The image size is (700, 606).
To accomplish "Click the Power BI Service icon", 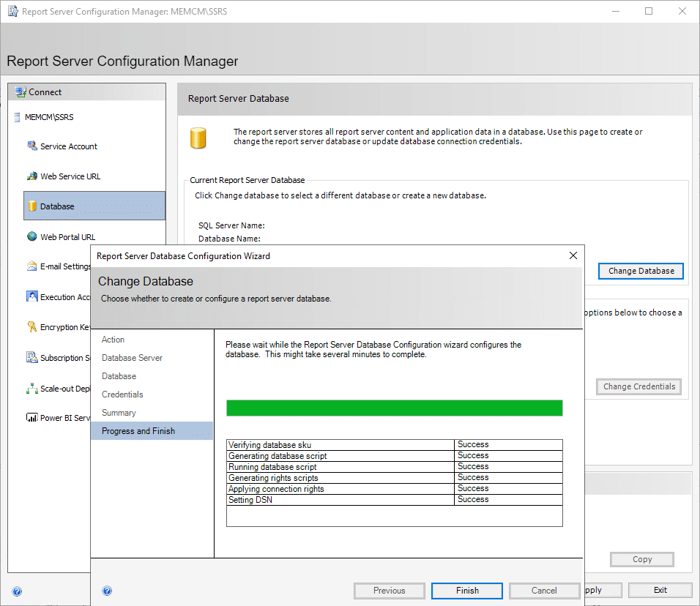I will click(x=31, y=418).
